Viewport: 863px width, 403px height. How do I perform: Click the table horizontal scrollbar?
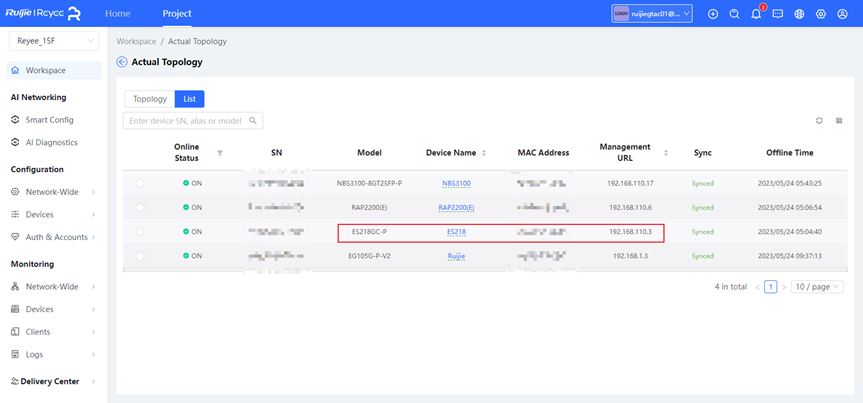point(485,270)
